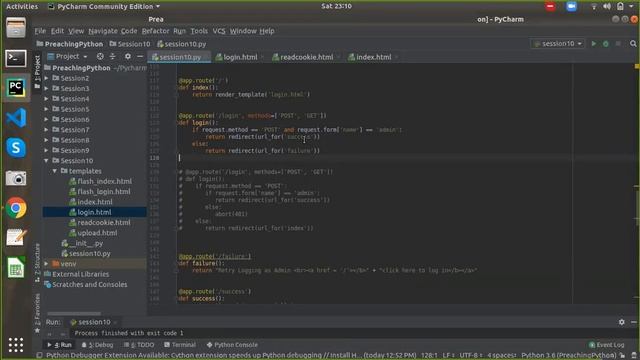Click the Stop square icon in toolbar

pos(618,44)
